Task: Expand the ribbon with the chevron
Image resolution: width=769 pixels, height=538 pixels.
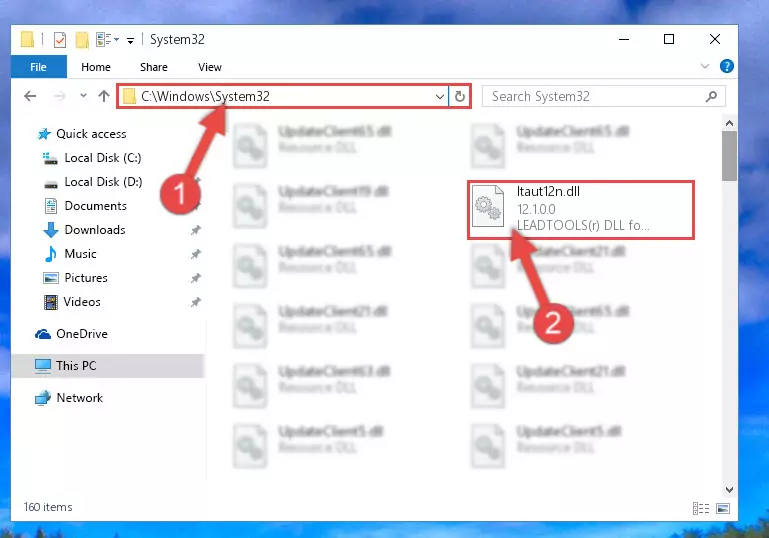Action: pos(705,66)
